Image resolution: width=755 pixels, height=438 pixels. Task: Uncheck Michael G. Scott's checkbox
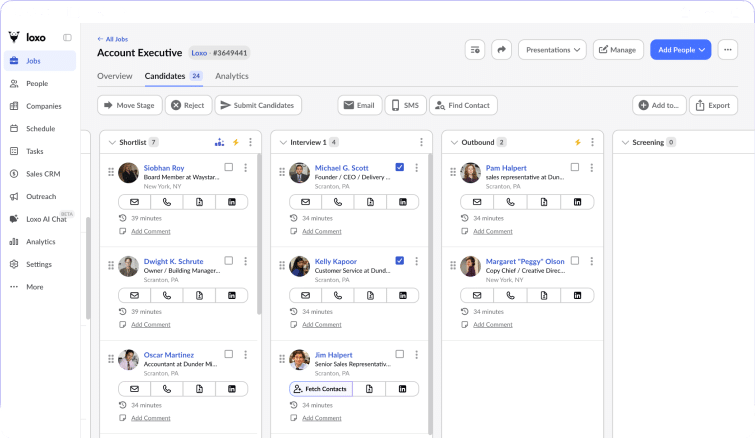400,167
